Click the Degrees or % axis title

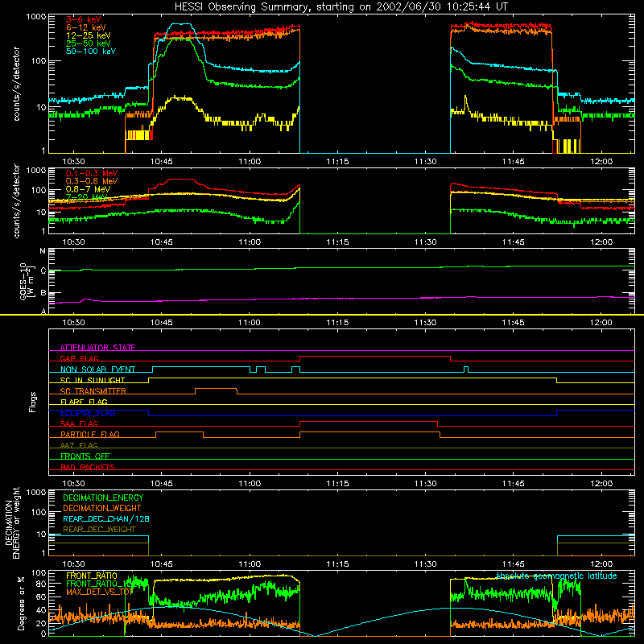(21, 603)
